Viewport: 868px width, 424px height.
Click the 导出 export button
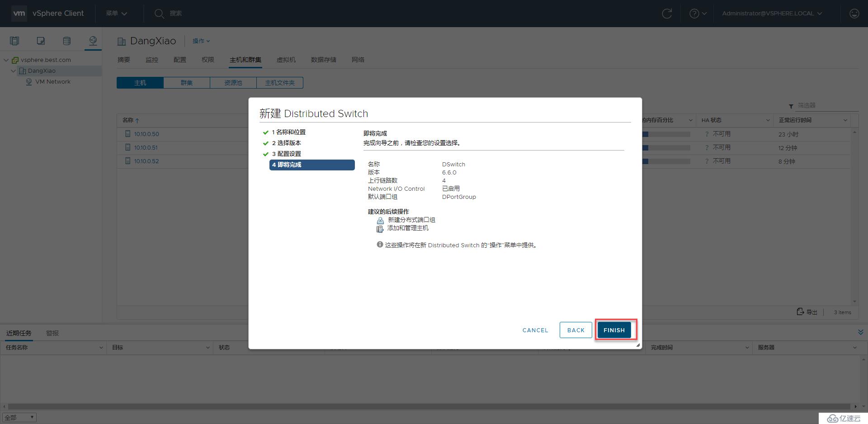807,312
